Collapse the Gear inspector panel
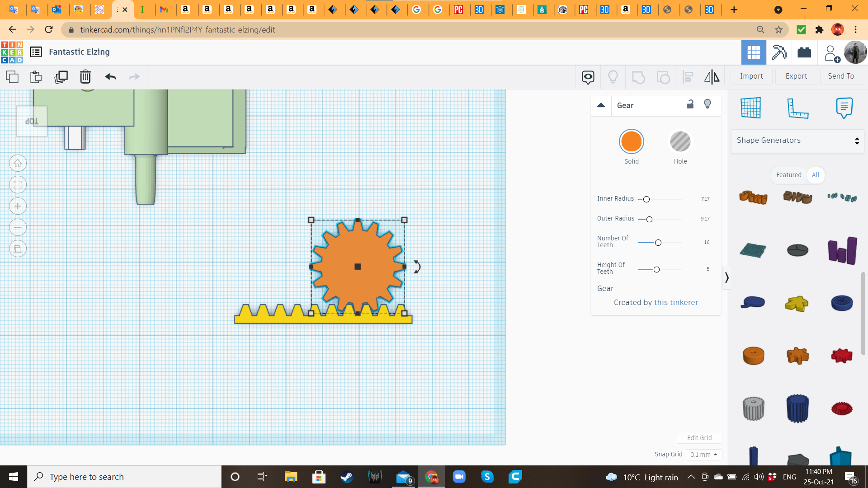The image size is (868, 488). click(x=601, y=105)
